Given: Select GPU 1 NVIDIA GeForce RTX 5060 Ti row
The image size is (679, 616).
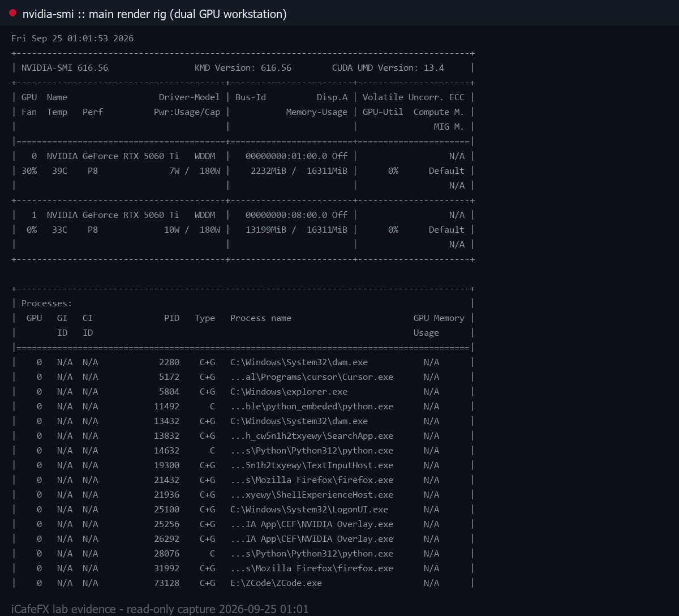Looking at the screenshot, I should [x=243, y=215].
